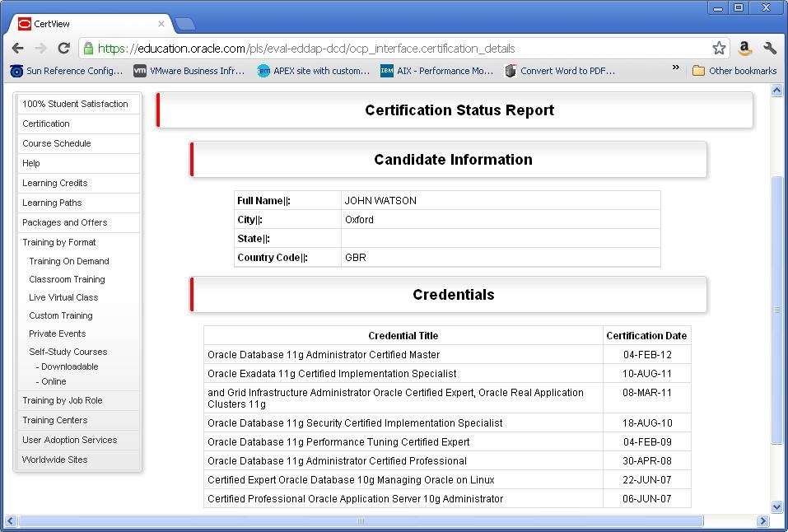Open a new tab
The image size is (788, 532).
(x=184, y=24)
